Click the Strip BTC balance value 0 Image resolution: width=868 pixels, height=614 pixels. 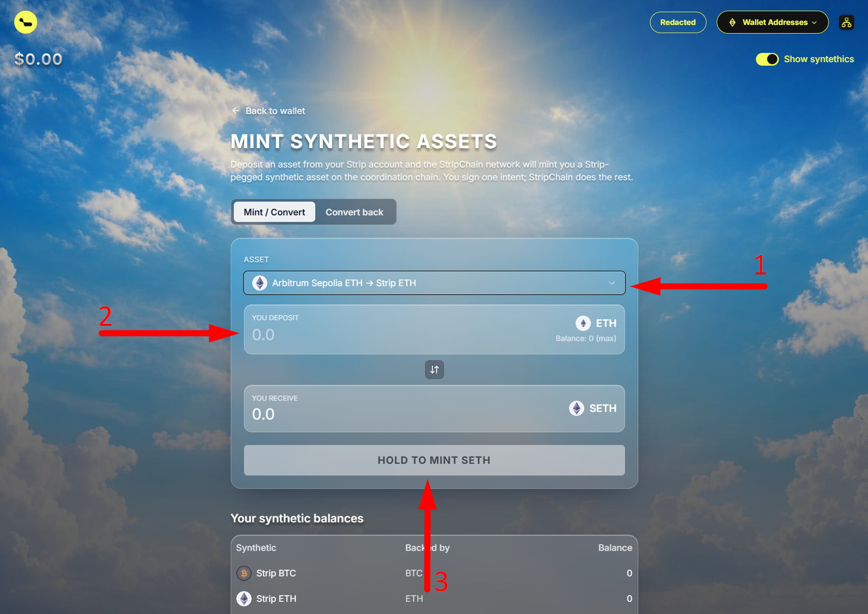[x=630, y=573]
